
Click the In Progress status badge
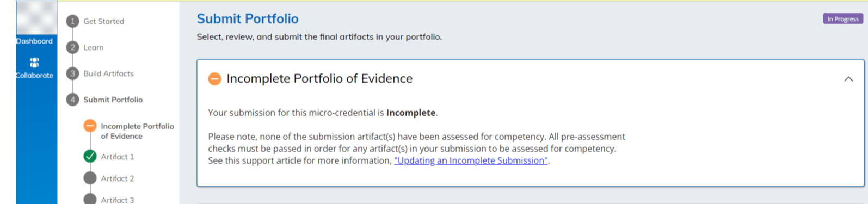843,19
